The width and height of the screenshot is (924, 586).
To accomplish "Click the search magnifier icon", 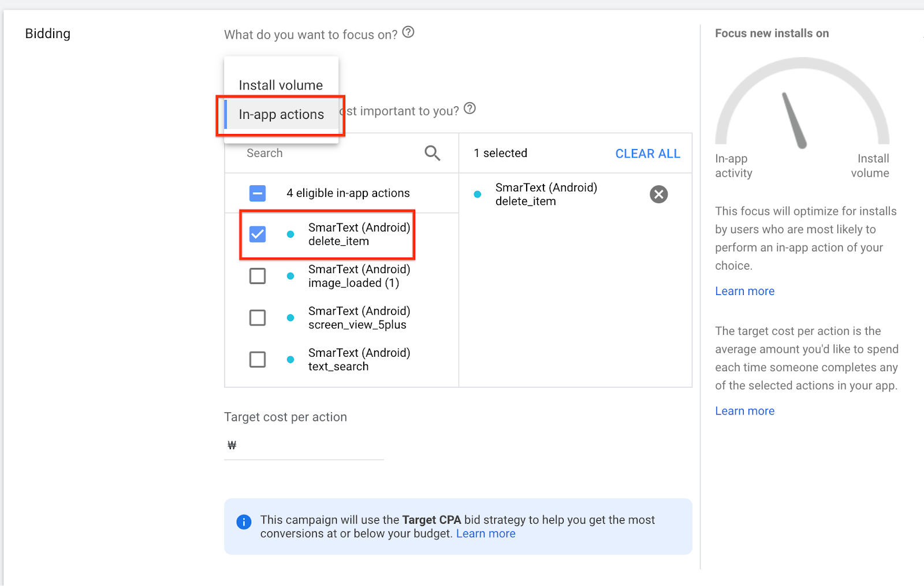I will (x=432, y=153).
